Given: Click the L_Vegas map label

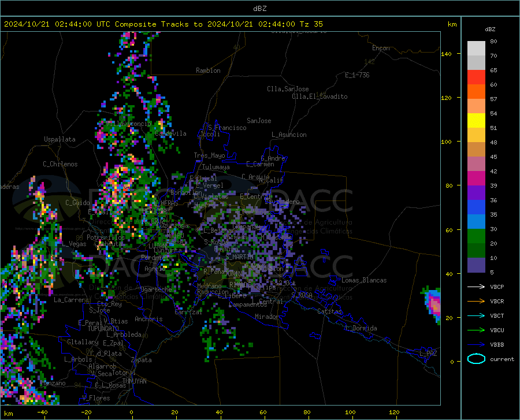Looking at the screenshot, I should pyautogui.click(x=75, y=244).
